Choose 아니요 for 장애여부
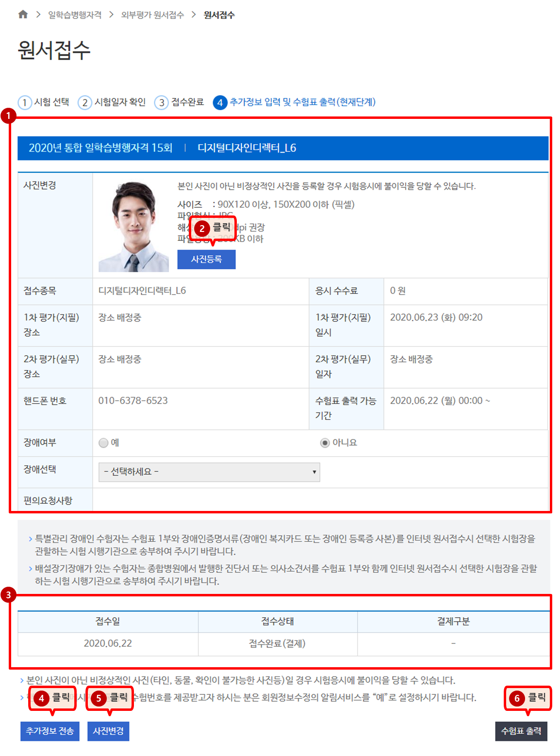560x756 pixels. point(325,443)
